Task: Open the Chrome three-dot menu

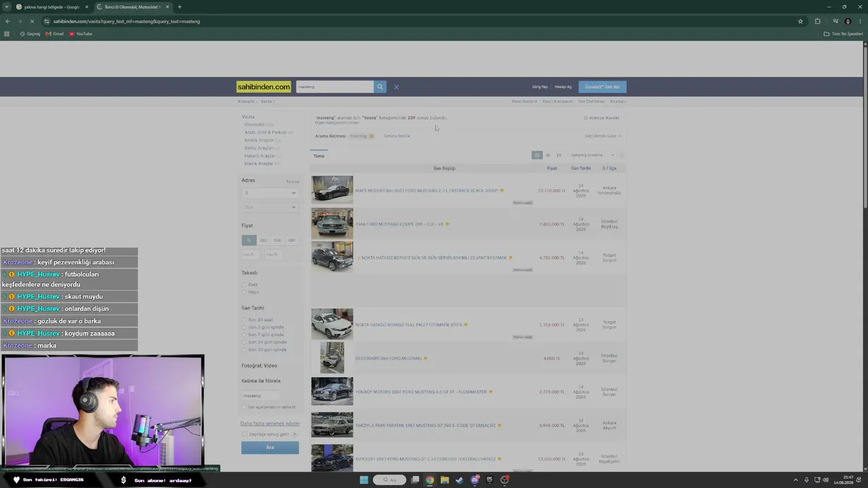Action: [x=860, y=21]
